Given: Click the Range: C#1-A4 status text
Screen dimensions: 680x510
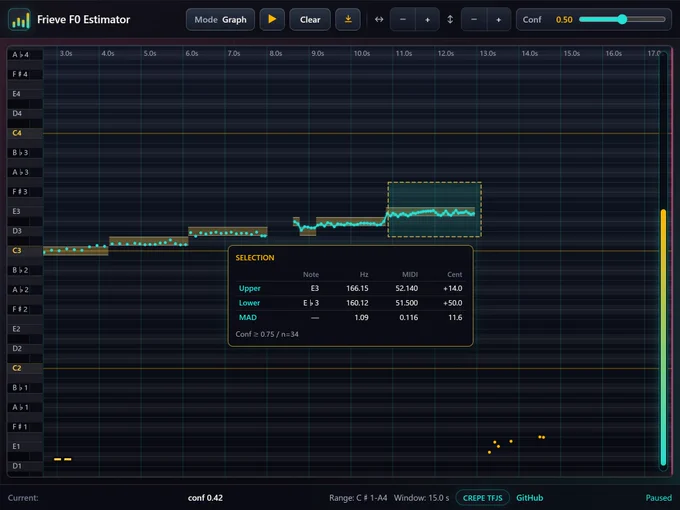Looking at the screenshot, I should click(358, 498).
